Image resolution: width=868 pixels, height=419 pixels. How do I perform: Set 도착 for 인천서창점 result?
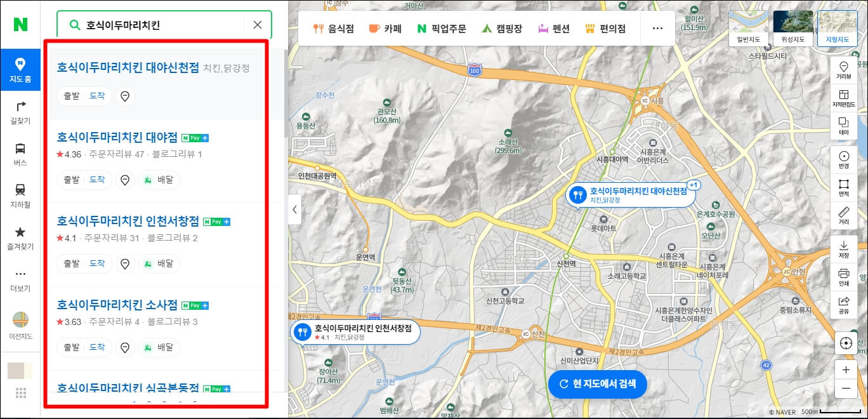[x=97, y=263]
